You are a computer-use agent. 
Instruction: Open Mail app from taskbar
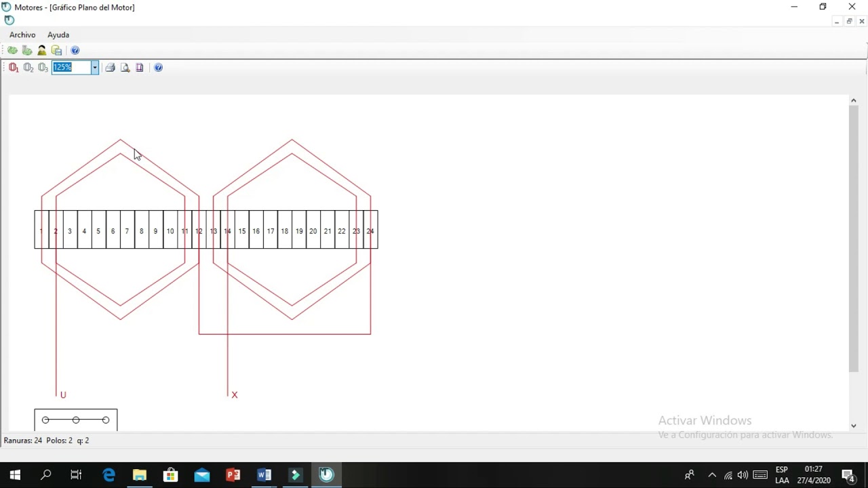coord(201,474)
